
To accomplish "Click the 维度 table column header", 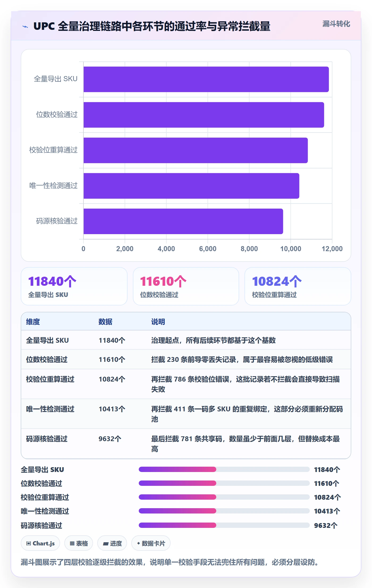I will tap(33, 322).
